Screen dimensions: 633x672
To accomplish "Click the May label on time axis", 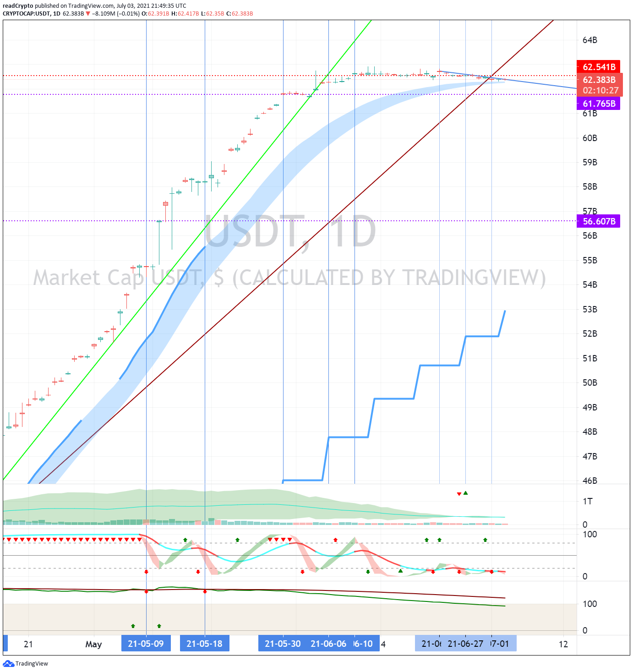I will (x=93, y=644).
